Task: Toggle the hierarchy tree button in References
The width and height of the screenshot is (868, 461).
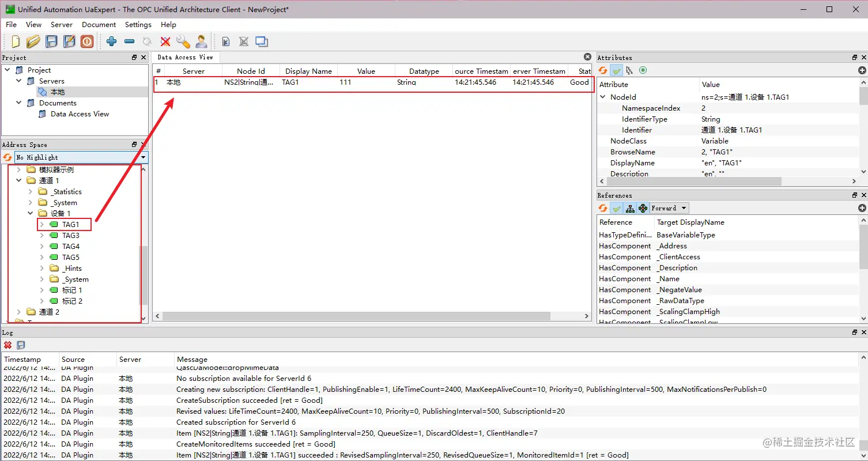Action: click(630, 208)
